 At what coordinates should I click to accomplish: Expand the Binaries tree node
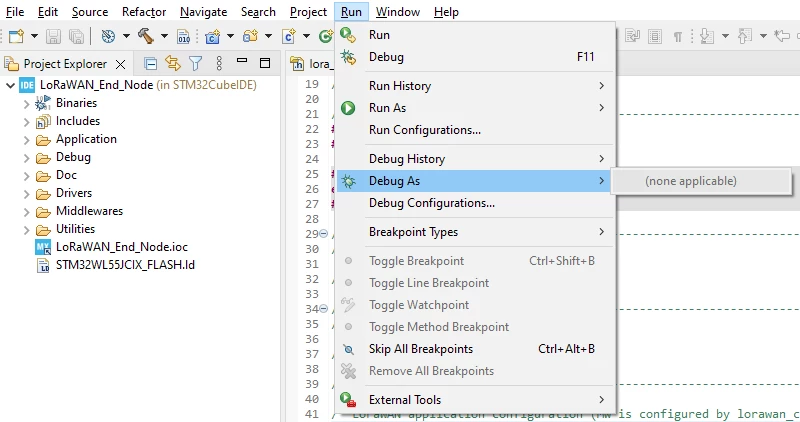click(x=27, y=104)
